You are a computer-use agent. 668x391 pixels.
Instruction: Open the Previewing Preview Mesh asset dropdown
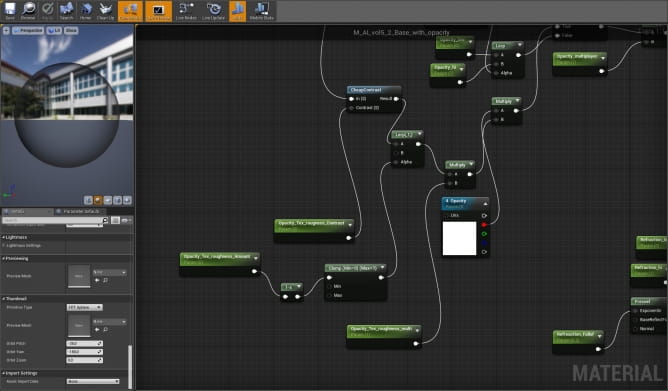[109, 272]
